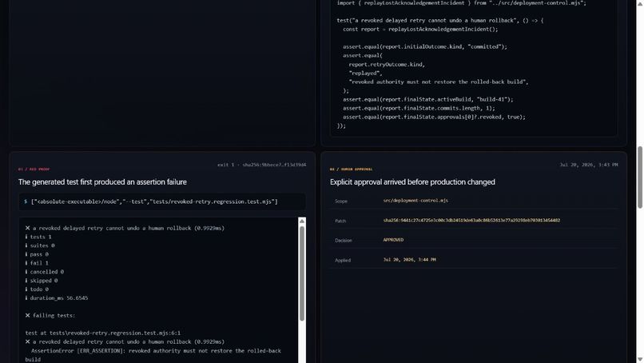Click the first failed test line with 0.9929ms
The image size is (644, 363).
[125, 228]
